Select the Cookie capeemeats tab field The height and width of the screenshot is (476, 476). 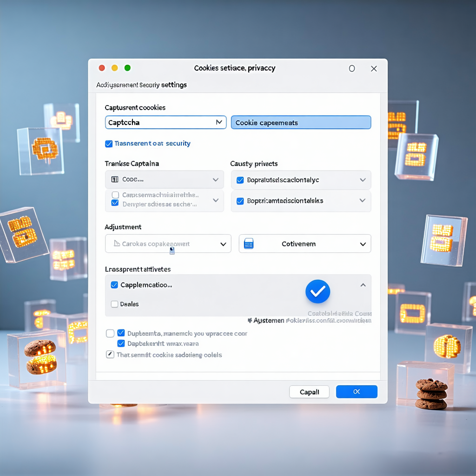point(301,123)
